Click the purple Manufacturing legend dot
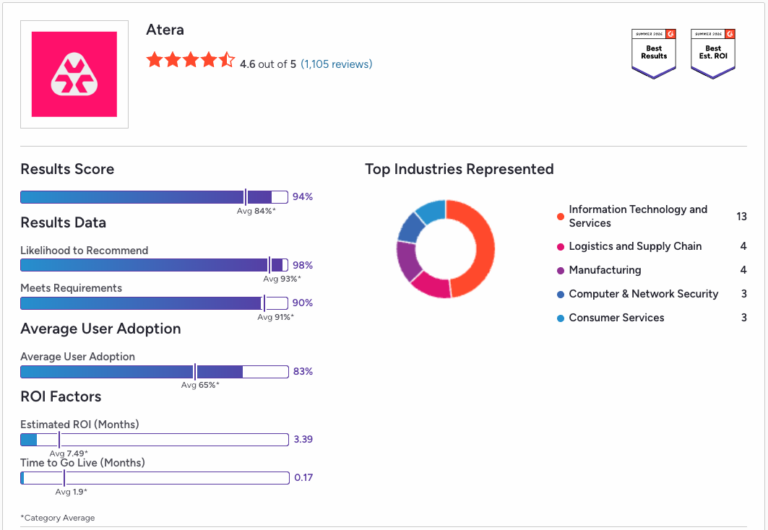The height and width of the screenshot is (530, 768). click(x=560, y=270)
